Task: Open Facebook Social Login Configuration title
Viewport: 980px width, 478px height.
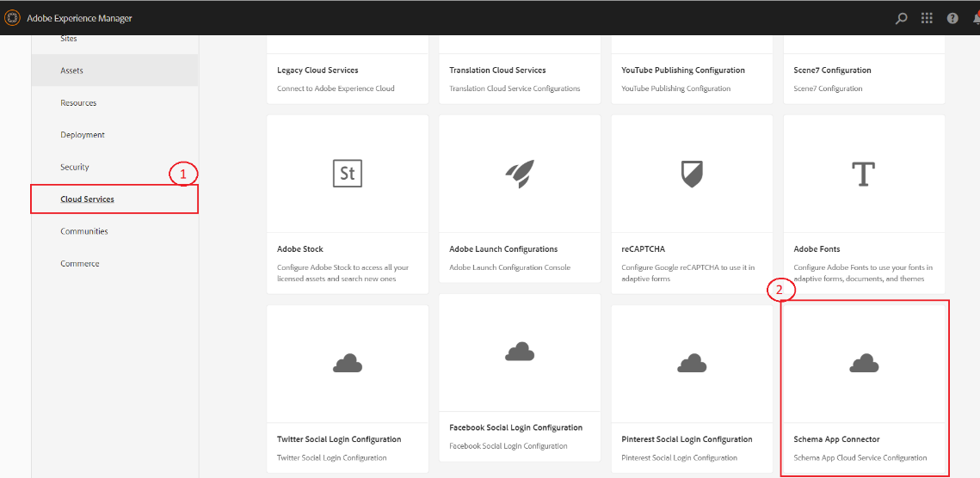Action: 515,427
